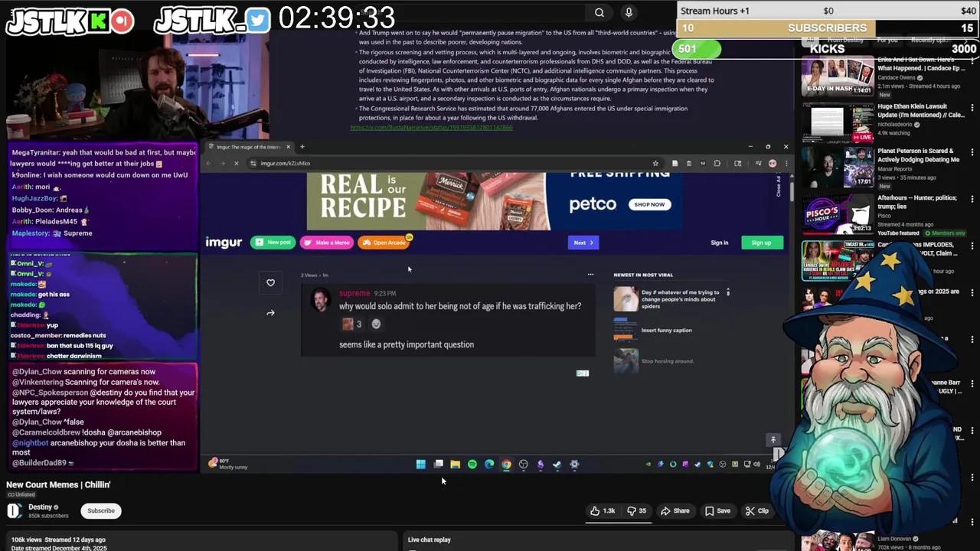
Task: Open a new browser tab with plus
Action: 302,147
